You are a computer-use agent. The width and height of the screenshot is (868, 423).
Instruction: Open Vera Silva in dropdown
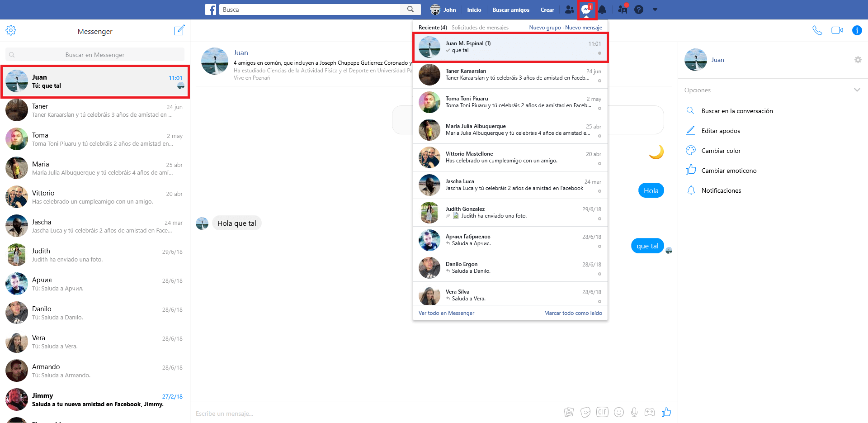pos(510,294)
